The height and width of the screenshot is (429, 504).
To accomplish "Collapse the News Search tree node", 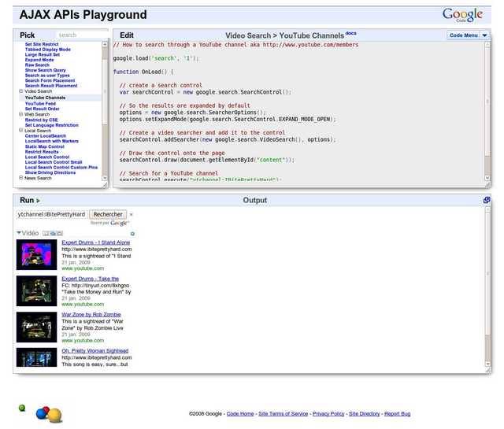I will [21, 178].
